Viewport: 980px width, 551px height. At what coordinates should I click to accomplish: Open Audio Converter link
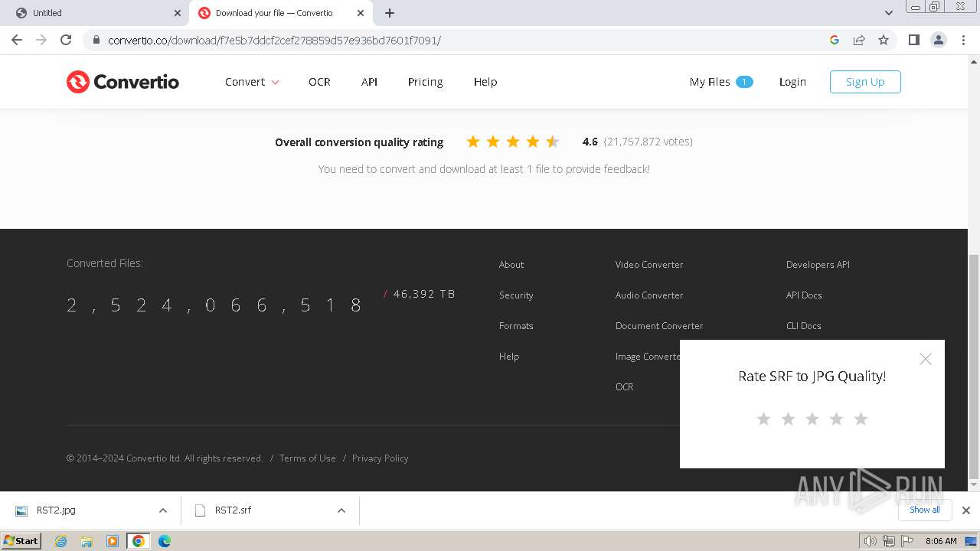pyautogui.click(x=649, y=295)
